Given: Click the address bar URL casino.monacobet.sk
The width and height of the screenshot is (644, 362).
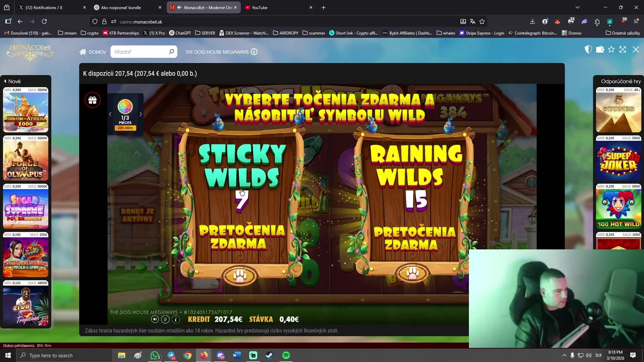Looking at the screenshot, I should [x=141, y=22].
